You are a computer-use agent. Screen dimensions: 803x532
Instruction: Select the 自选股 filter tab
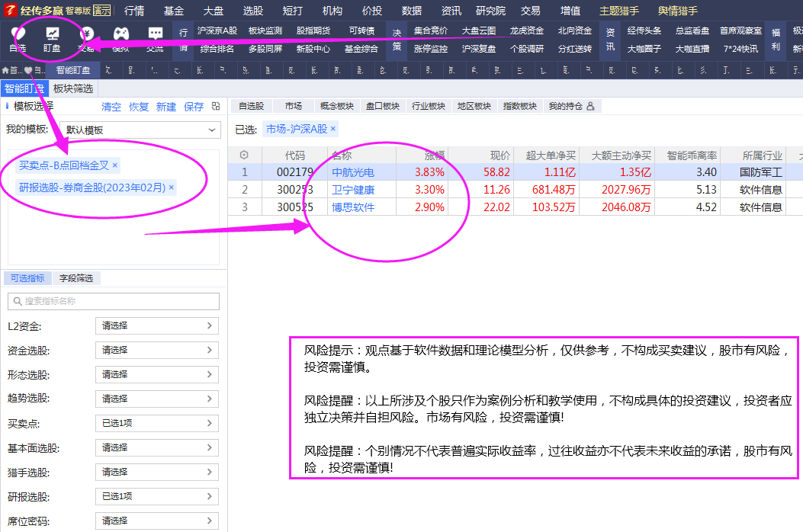click(252, 106)
